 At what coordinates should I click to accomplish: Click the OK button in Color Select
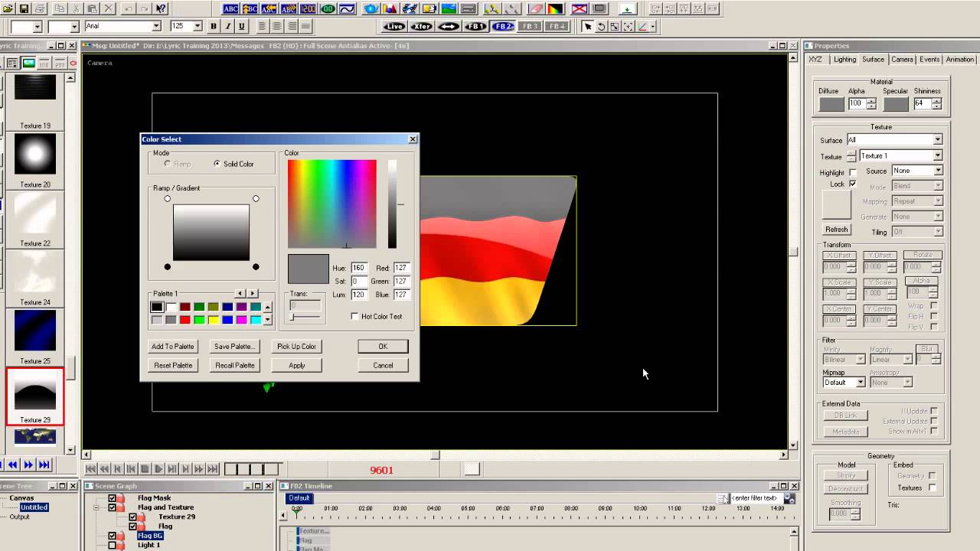[x=383, y=347]
